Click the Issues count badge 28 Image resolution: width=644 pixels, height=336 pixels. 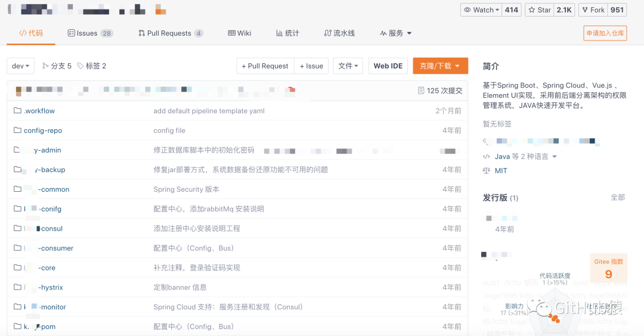(x=107, y=33)
